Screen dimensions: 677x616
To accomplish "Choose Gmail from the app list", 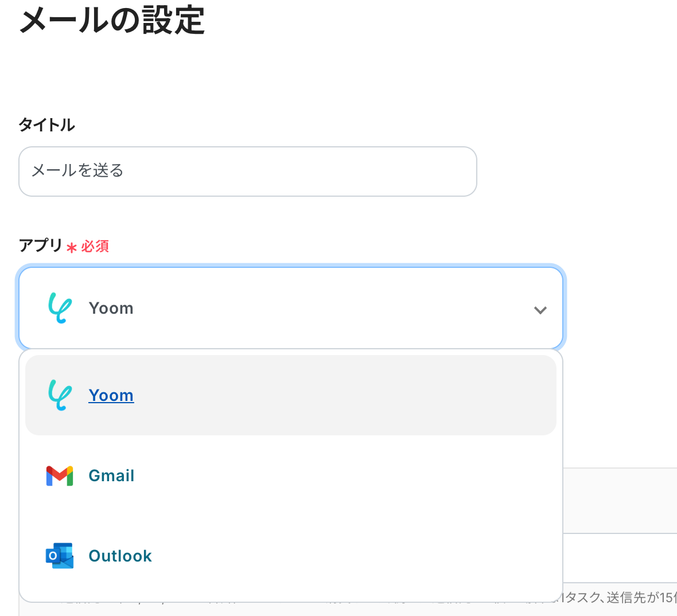I will pyautogui.click(x=290, y=475).
